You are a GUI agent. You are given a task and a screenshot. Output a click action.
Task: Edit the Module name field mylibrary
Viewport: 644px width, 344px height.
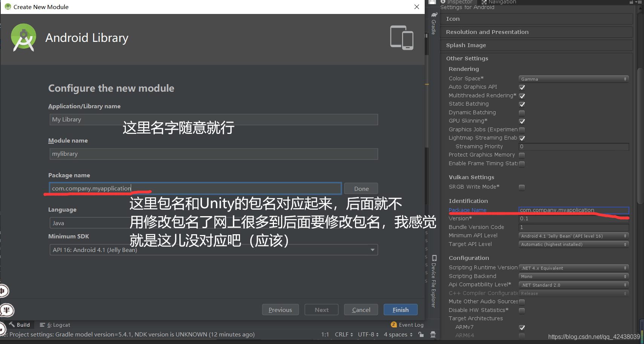tap(214, 154)
